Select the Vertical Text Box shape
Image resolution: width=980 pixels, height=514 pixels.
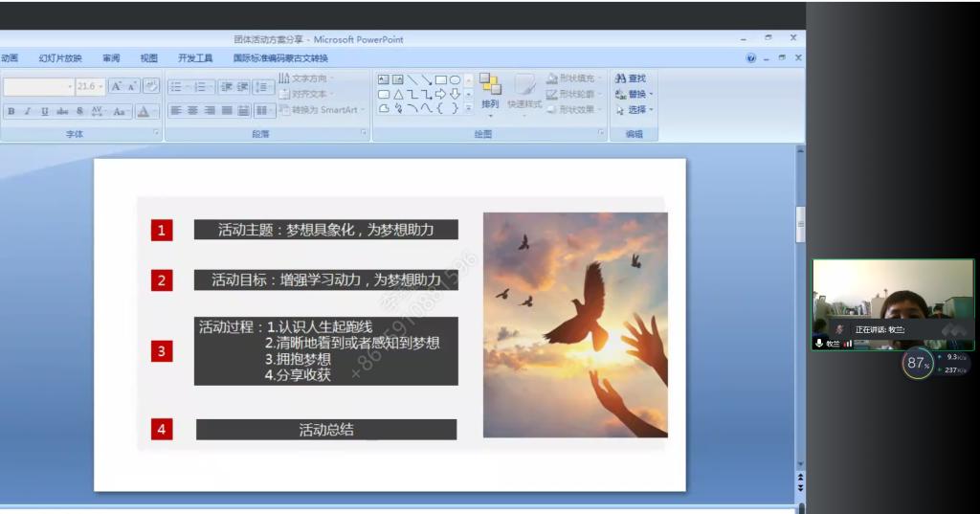[397, 79]
